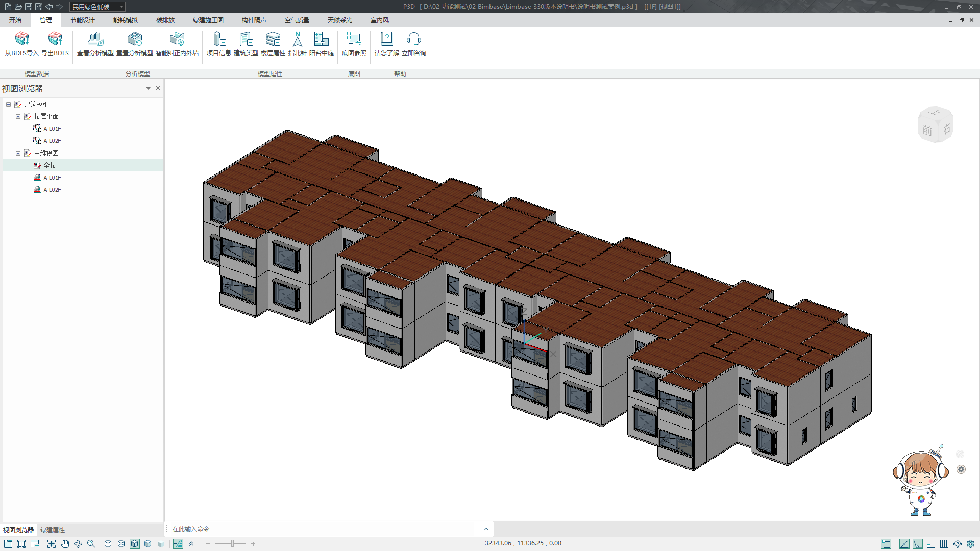This screenshot has width=980, height=551.
Task: Collapse the 三维视图 tree node
Action: point(18,154)
